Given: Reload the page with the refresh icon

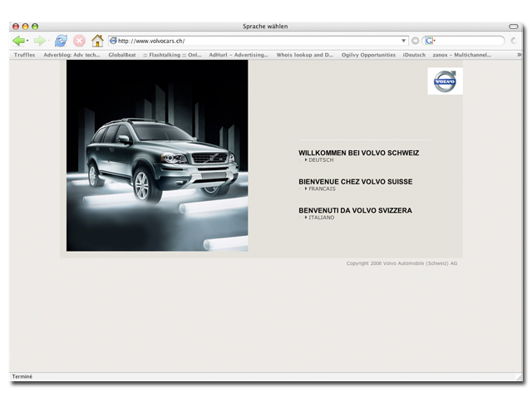Looking at the screenshot, I should (x=61, y=41).
